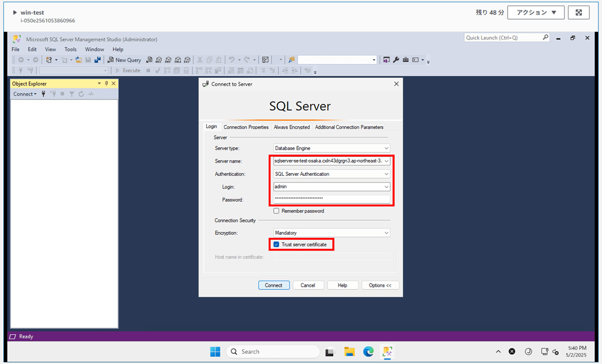The width and height of the screenshot is (602, 364).
Task: Expand the Find combo box dropdown arrow
Action: (x=374, y=60)
